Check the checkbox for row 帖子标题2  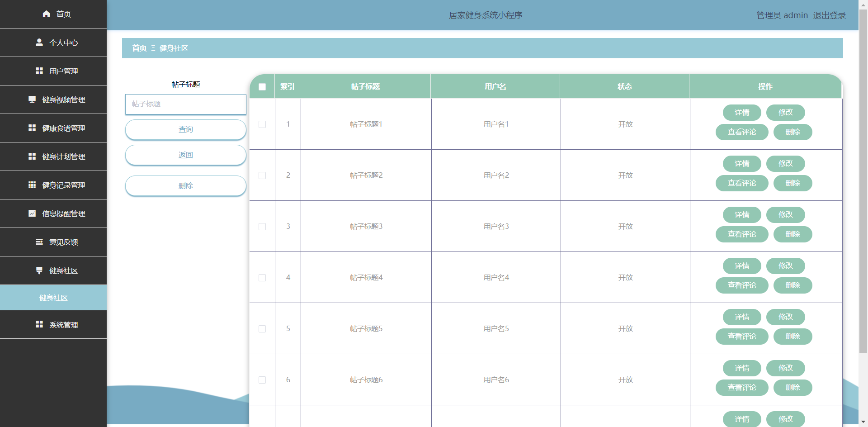click(262, 176)
